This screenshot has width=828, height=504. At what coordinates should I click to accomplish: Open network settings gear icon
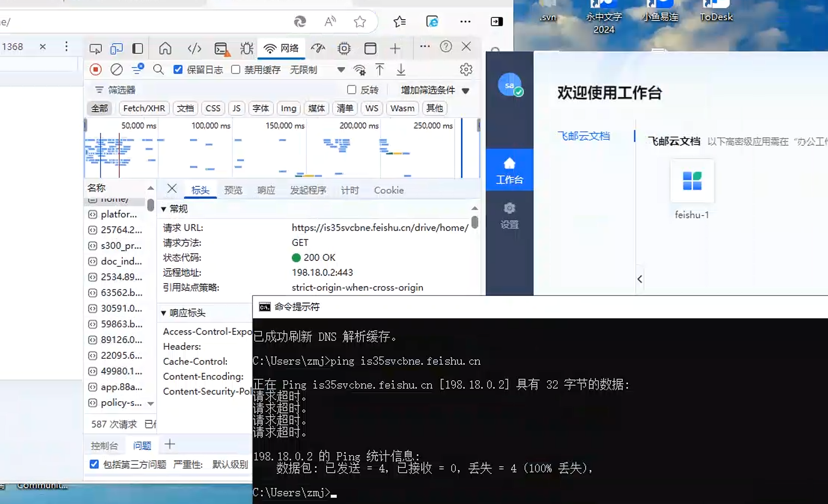pyautogui.click(x=466, y=69)
